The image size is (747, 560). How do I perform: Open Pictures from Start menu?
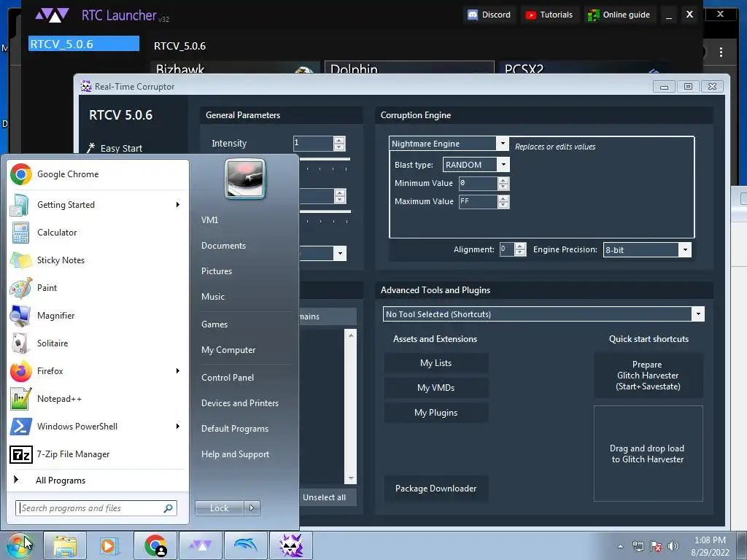pos(217,271)
